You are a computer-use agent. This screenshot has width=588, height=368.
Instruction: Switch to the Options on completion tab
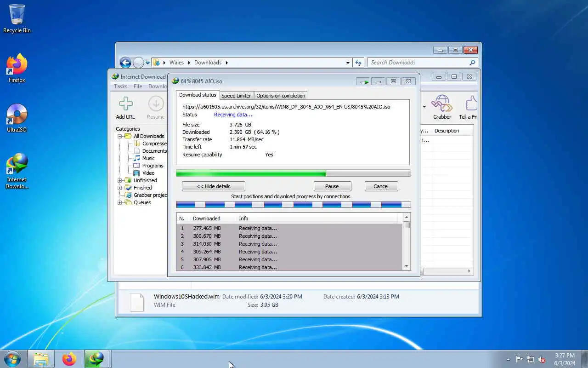pyautogui.click(x=281, y=96)
